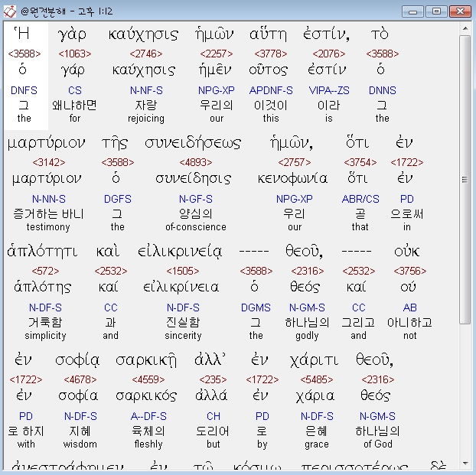This screenshot has width=476, height=475.
Task: Select Strong's number <1063>
Action: tap(75, 54)
